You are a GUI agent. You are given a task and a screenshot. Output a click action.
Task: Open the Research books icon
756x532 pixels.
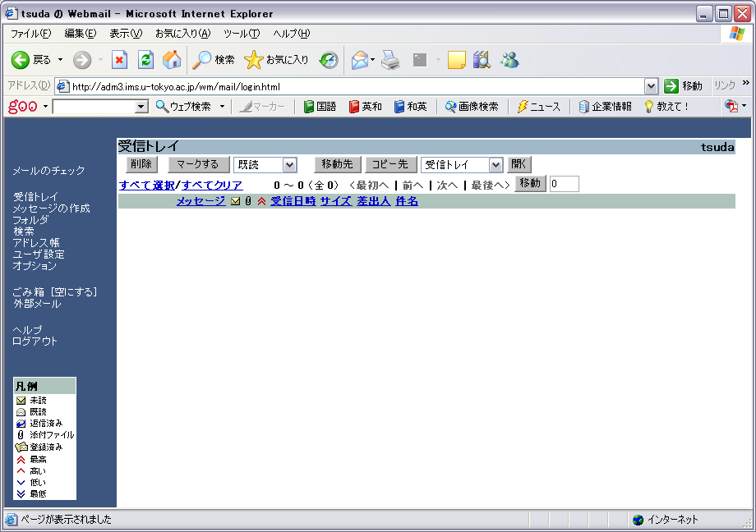(x=482, y=60)
